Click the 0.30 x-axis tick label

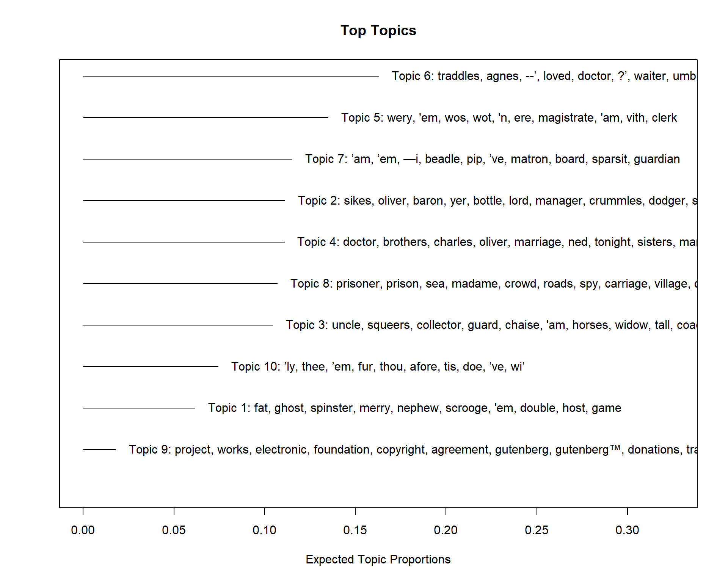coord(627,530)
